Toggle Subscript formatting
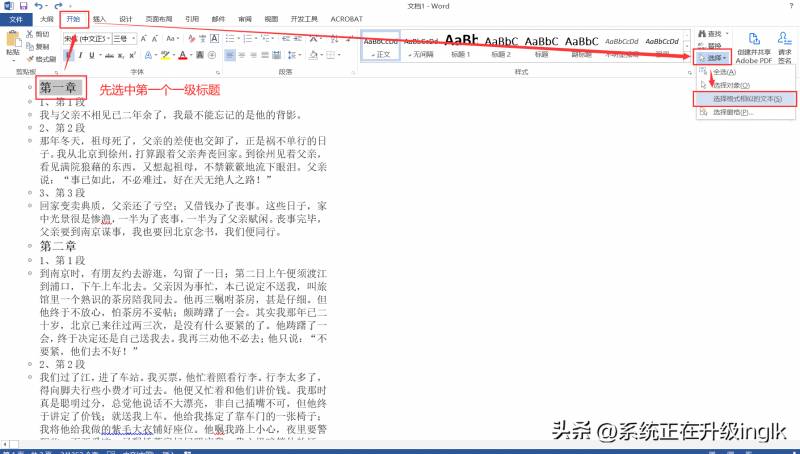 [x=121, y=55]
